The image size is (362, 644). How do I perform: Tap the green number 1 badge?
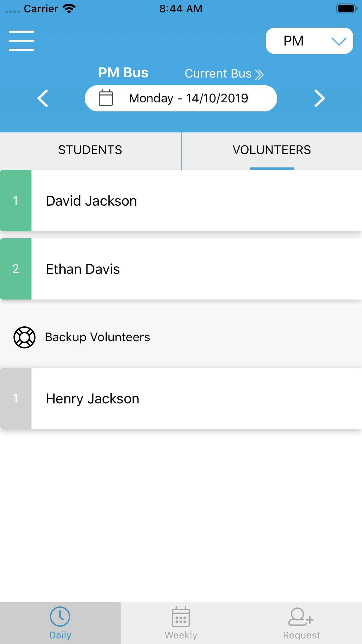[x=16, y=201]
